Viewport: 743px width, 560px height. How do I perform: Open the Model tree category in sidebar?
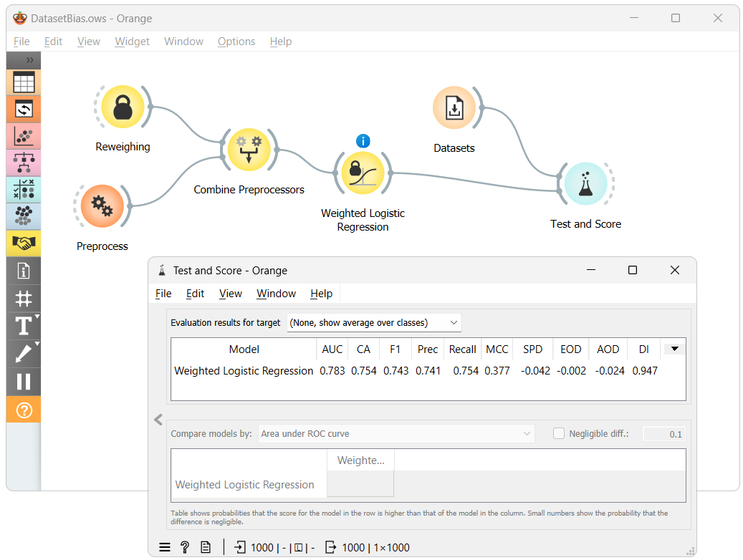(x=24, y=163)
